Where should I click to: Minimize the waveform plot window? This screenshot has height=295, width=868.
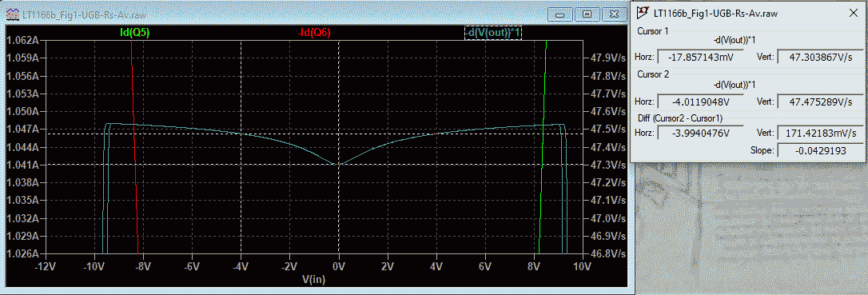click(x=560, y=14)
